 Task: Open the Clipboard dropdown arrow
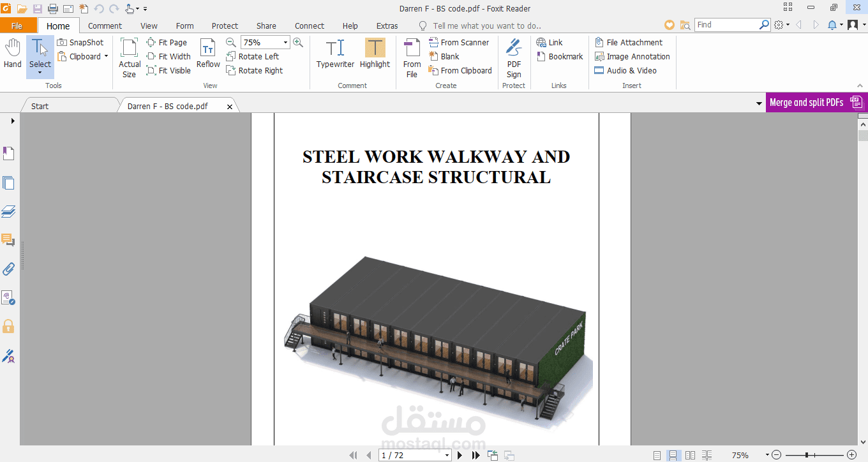[106, 56]
